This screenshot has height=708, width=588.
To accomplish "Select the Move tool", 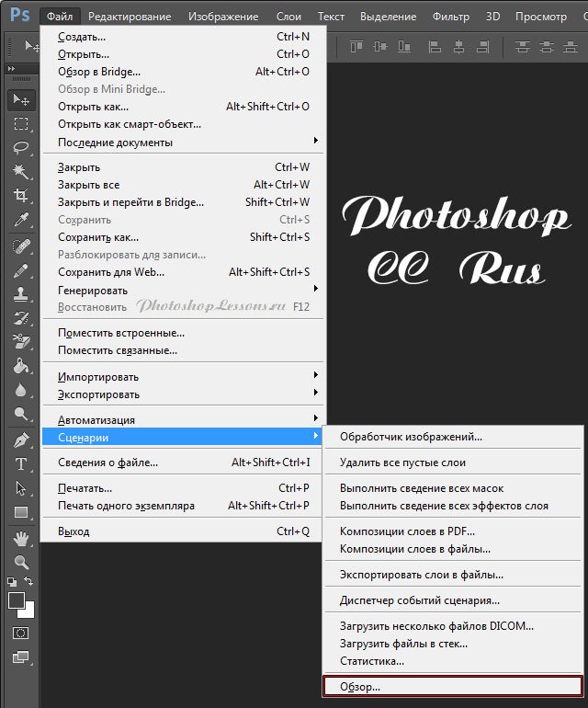I will pos(21,99).
